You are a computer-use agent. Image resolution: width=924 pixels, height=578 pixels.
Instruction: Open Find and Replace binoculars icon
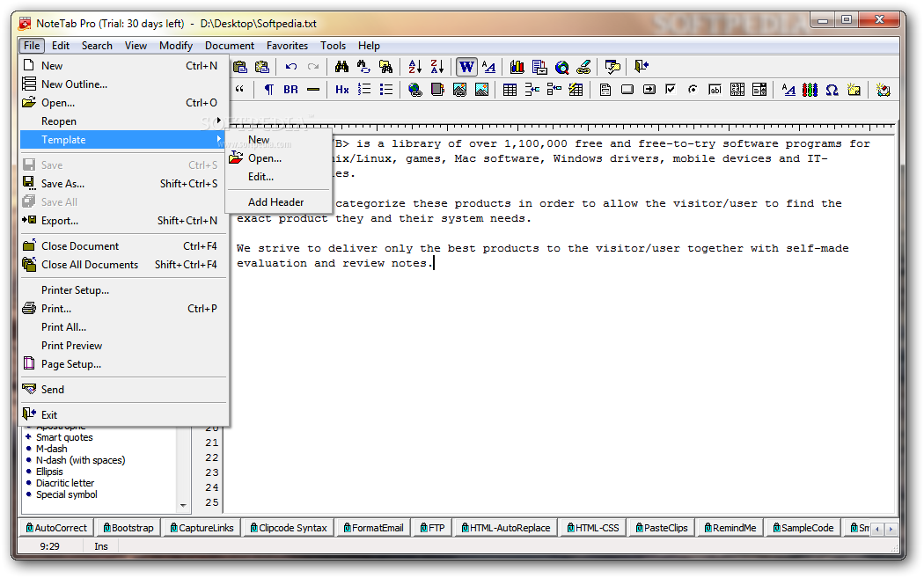(x=363, y=67)
